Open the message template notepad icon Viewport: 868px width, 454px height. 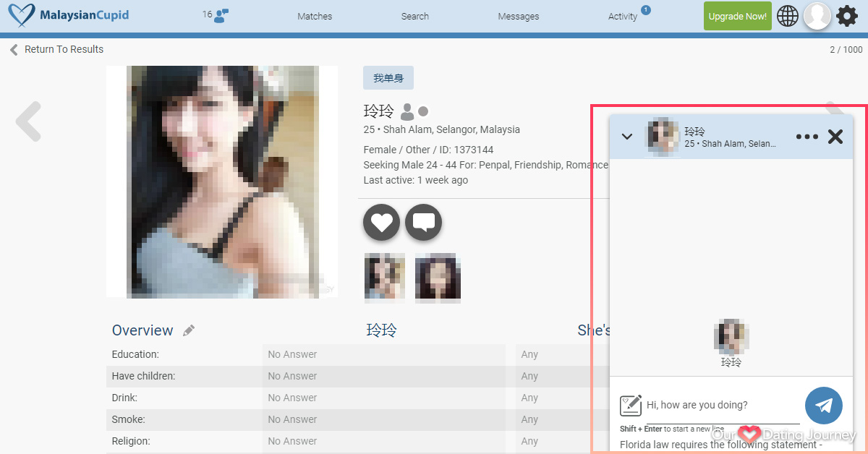click(x=631, y=405)
